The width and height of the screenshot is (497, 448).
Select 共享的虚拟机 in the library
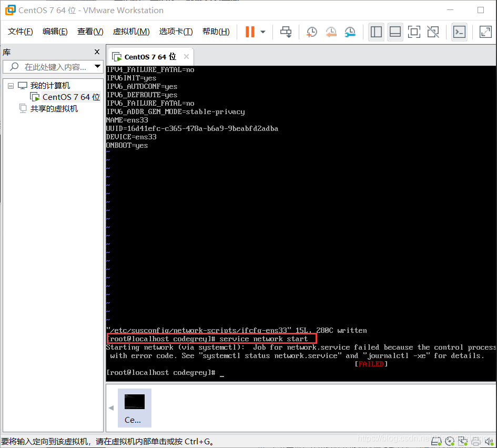coord(54,109)
